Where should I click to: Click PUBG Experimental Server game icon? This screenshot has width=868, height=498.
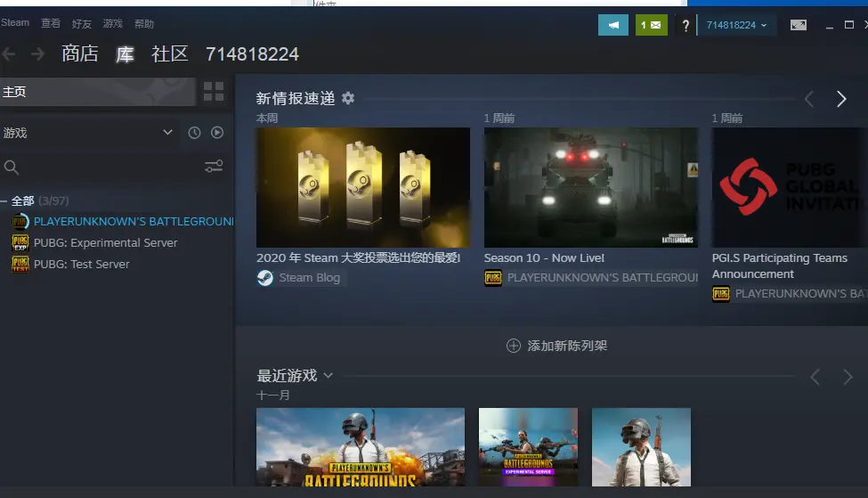[x=20, y=242]
